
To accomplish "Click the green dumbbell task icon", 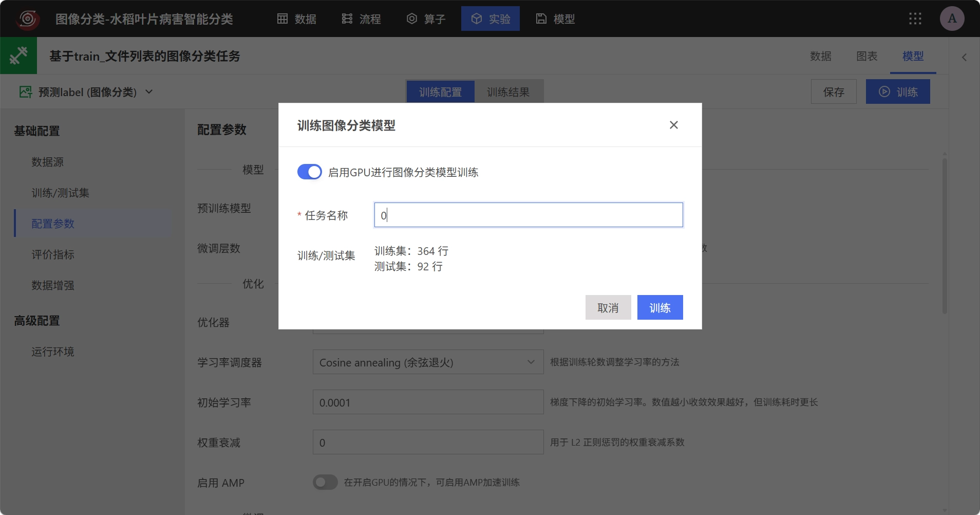I will pos(18,56).
